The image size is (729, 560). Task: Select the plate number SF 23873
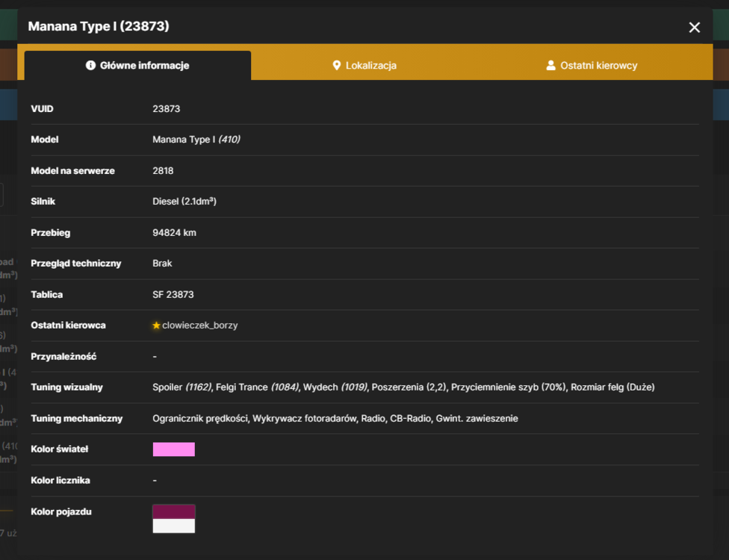click(173, 295)
